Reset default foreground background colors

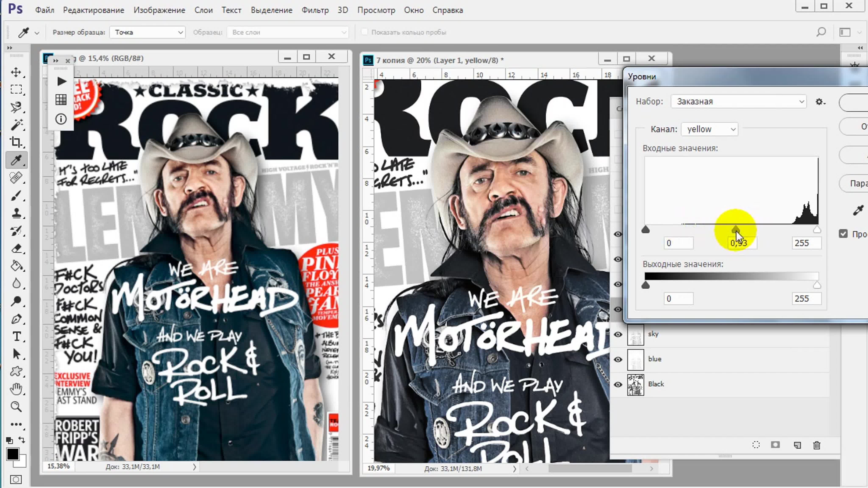(x=10, y=440)
